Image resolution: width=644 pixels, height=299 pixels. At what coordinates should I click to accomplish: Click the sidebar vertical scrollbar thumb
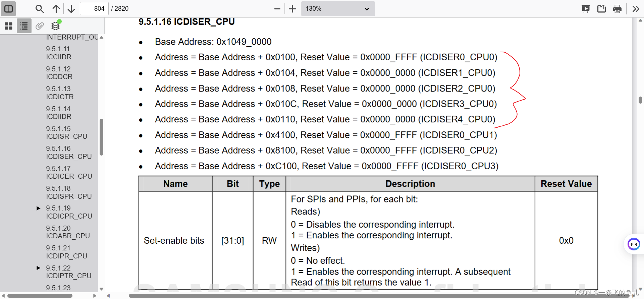click(x=101, y=137)
